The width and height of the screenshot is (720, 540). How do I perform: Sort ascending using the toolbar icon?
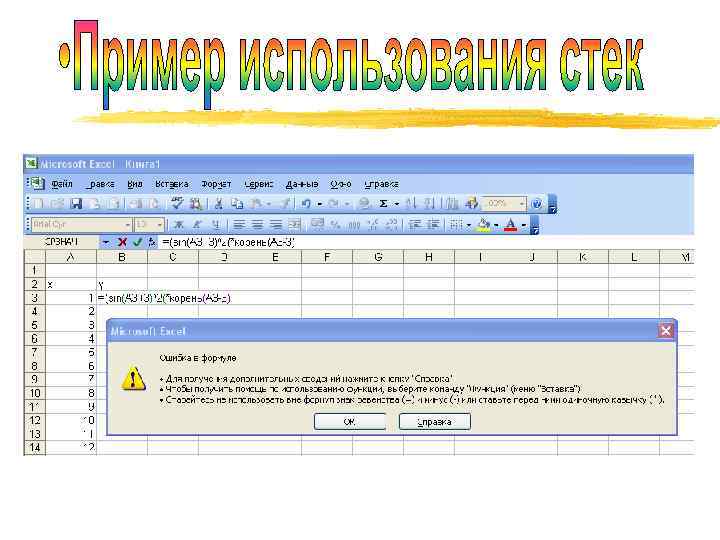coord(411,203)
